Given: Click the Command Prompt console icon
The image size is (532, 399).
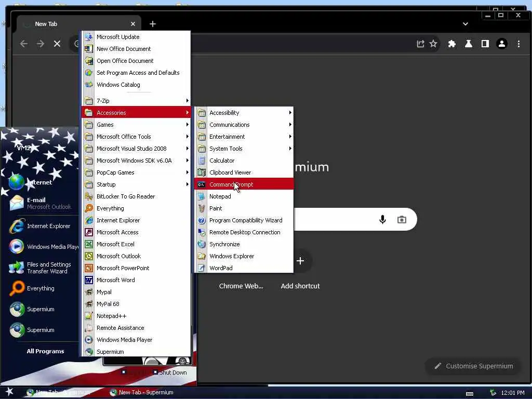Looking at the screenshot, I should (x=202, y=184).
